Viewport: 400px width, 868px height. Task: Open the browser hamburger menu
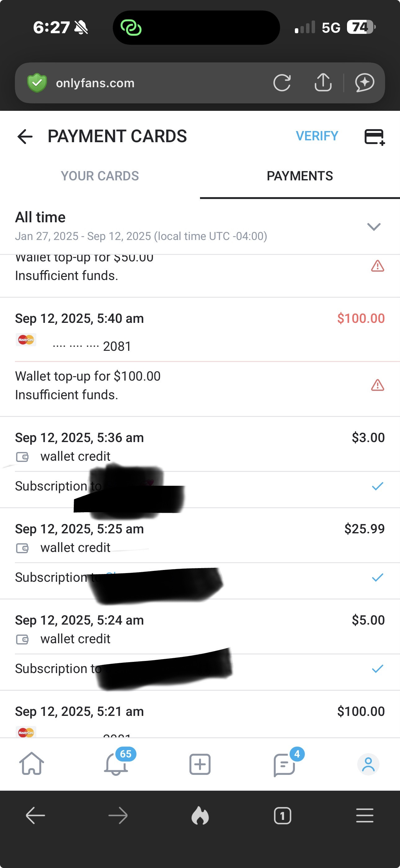click(x=365, y=816)
